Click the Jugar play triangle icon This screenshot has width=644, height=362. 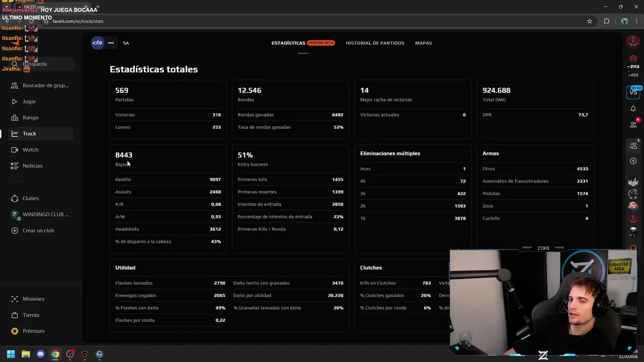tap(15, 102)
